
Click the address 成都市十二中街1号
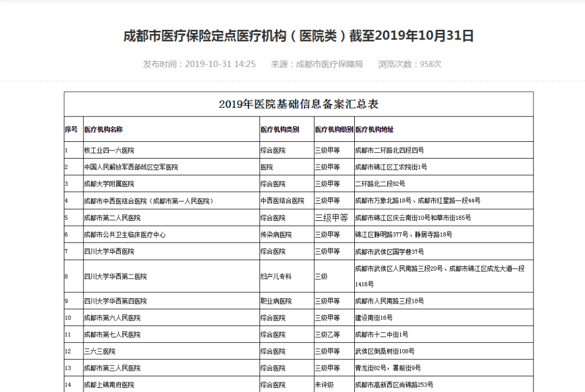tap(381, 335)
